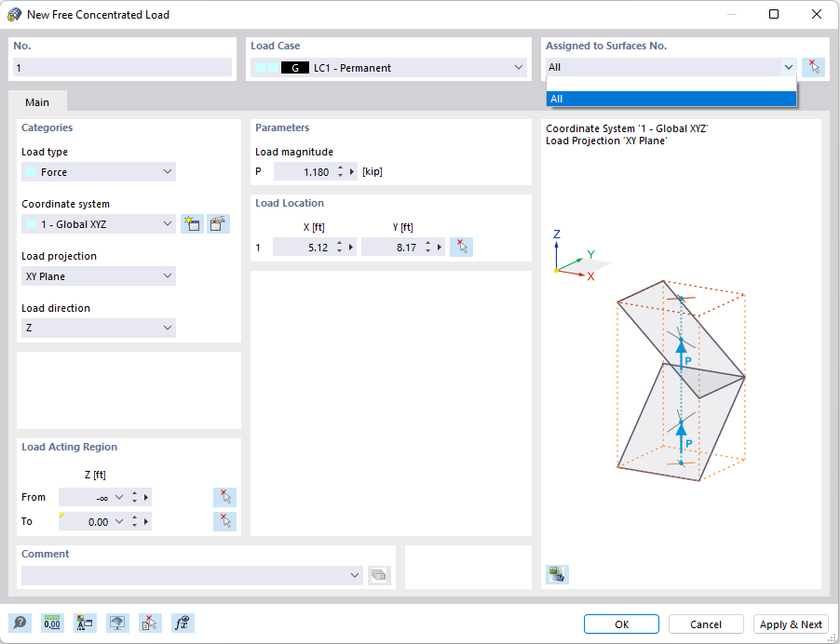Click the Y value stepper arrows
This screenshot has height=644, width=840.
(x=427, y=248)
